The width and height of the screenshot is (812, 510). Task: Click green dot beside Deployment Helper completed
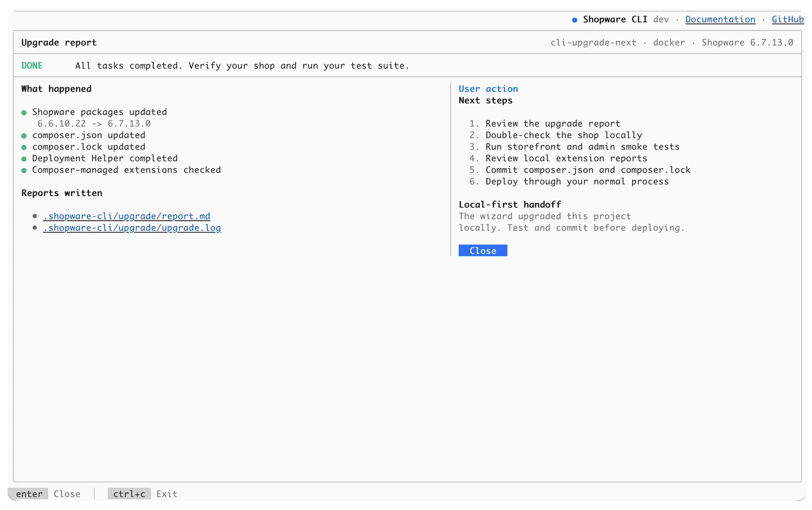click(24, 159)
